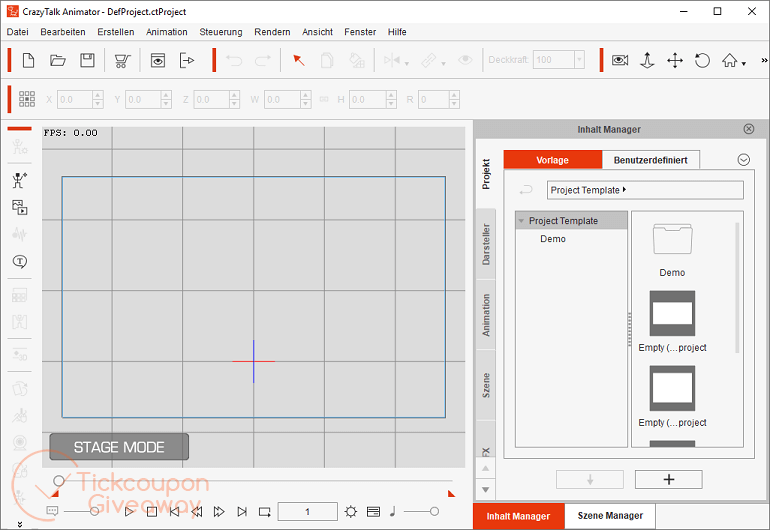
Task: Adjust the volume slider knob
Action: click(434, 512)
